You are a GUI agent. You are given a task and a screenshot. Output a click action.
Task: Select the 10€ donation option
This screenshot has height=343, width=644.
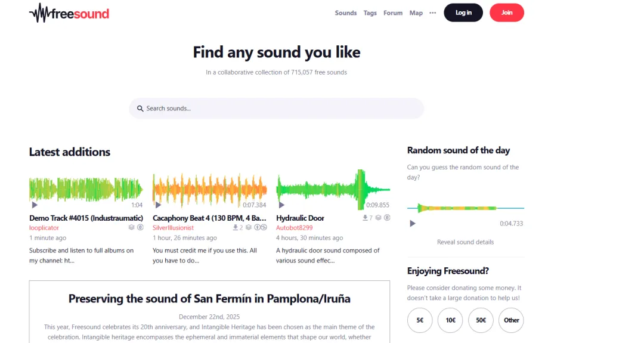pos(450,320)
